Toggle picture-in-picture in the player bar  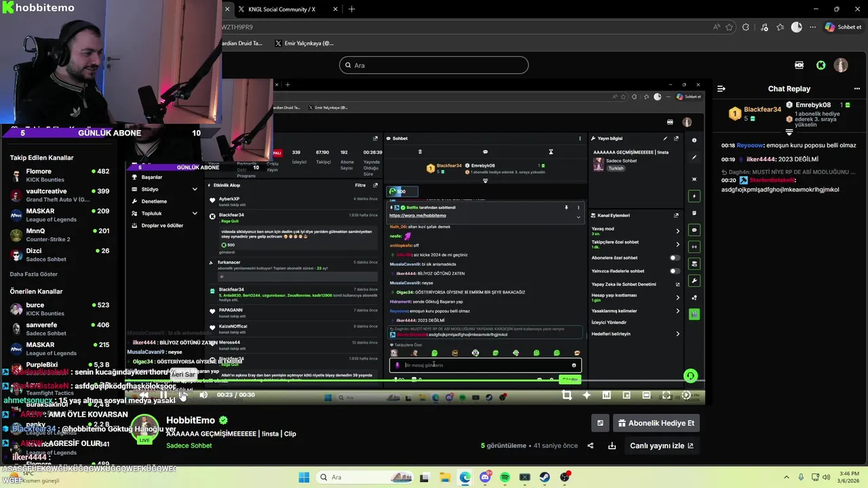click(x=627, y=395)
